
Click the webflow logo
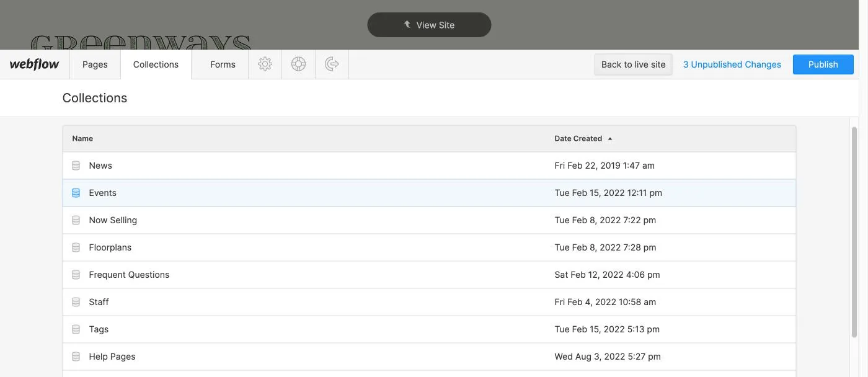coord(34,64)
